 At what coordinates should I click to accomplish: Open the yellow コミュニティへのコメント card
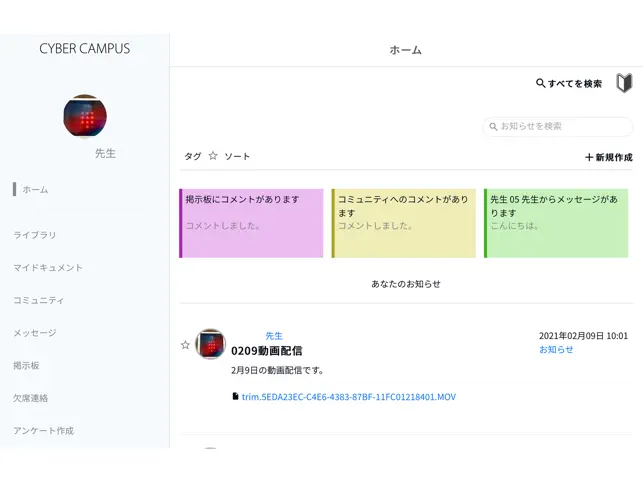pyautogui.click(x=404, y=223)
